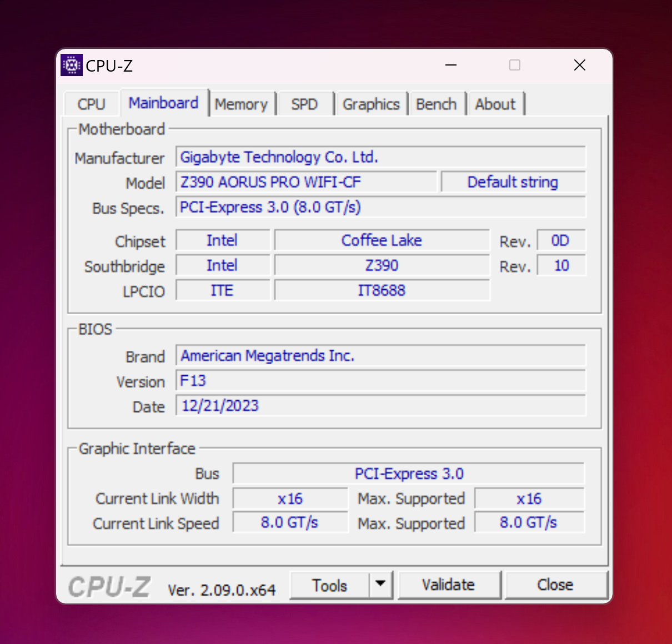This screenshot has width=672, height=644.
Task: Select the Gigabyte Technology Co. Ltd. manufacturer field
Action: pos(381,157)
